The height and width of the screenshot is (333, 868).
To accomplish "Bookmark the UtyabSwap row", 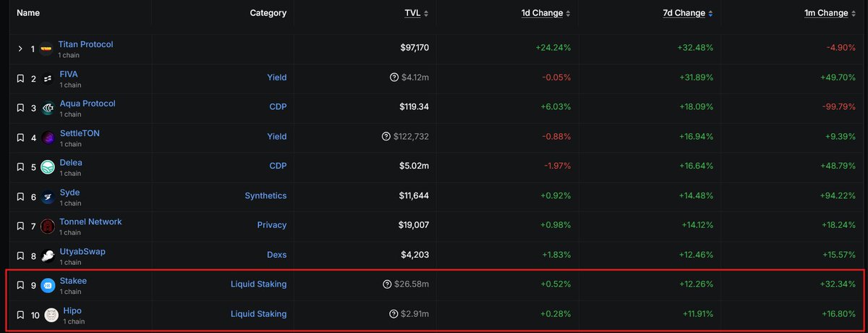I will coord(20,256).
